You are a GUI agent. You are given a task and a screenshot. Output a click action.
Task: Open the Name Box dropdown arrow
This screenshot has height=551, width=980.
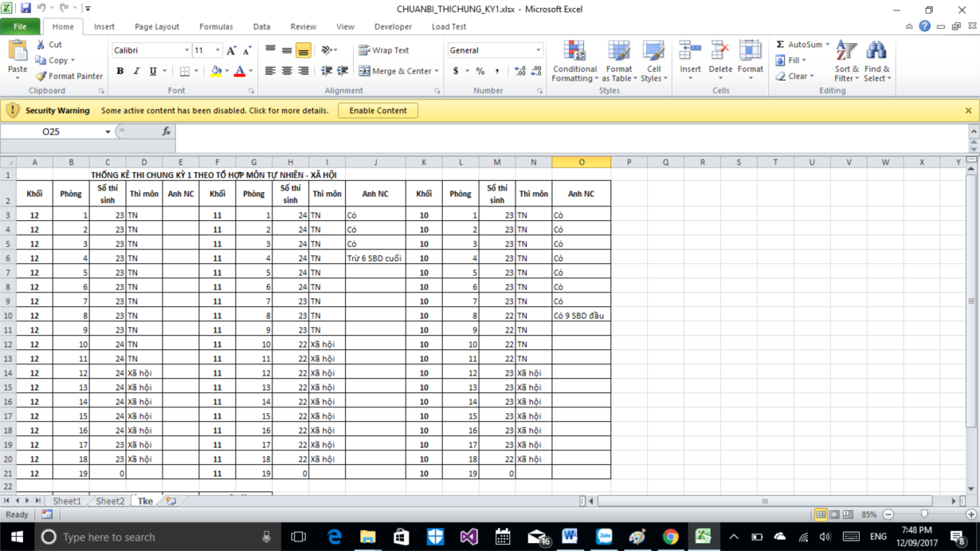[x=108, y=132]
